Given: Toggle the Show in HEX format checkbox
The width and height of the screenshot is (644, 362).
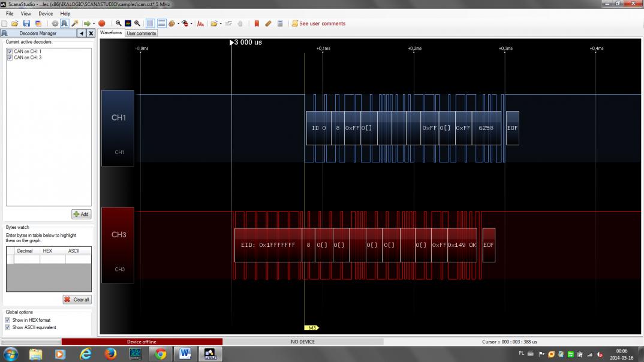Looking at the screenshot, I should coord(8,320).
